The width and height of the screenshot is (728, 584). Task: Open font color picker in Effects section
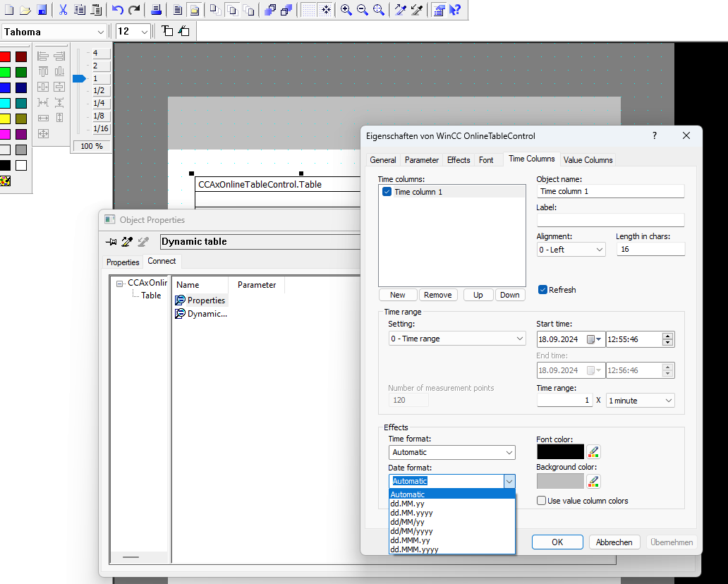point(594,452)
